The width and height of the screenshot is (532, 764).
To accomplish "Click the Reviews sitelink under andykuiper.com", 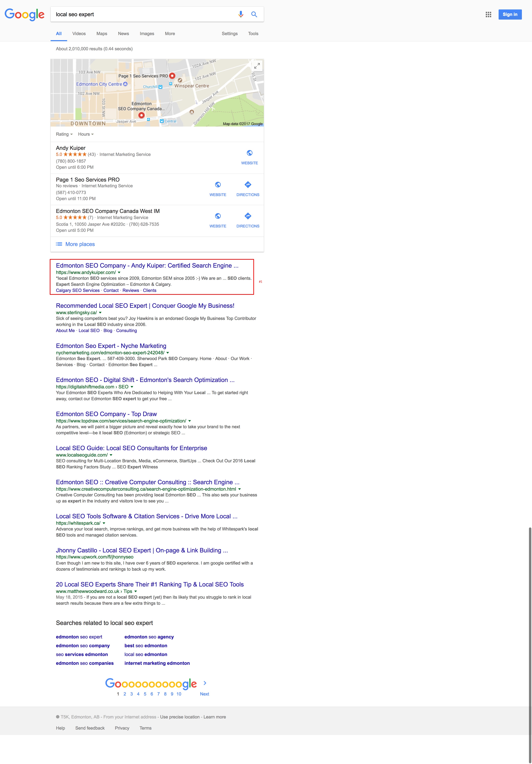I will pos(131,291).
